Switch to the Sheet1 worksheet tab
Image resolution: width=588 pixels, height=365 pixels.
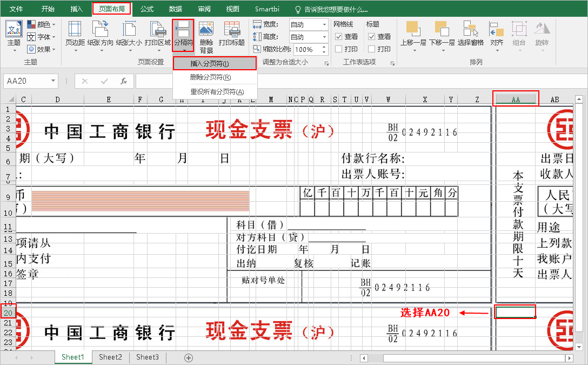73,357
